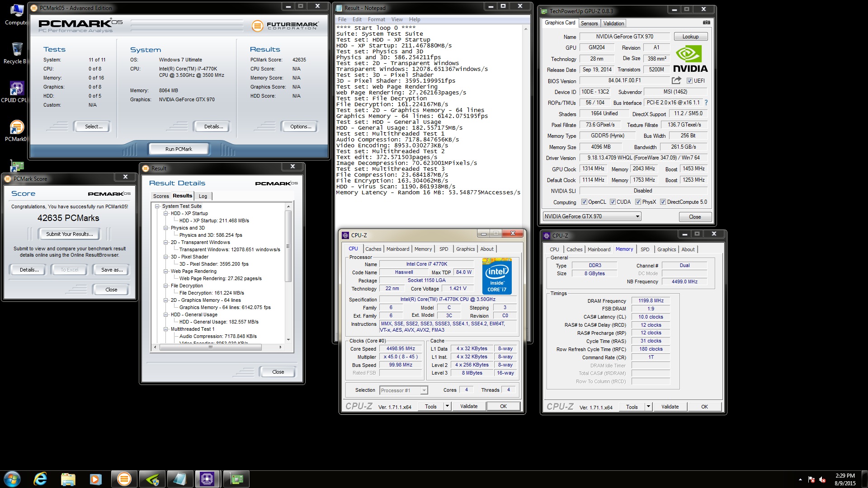Click the Notepad vertical scrollbar up arrow
Screen dimensions: 868x488
coord(525,29)
